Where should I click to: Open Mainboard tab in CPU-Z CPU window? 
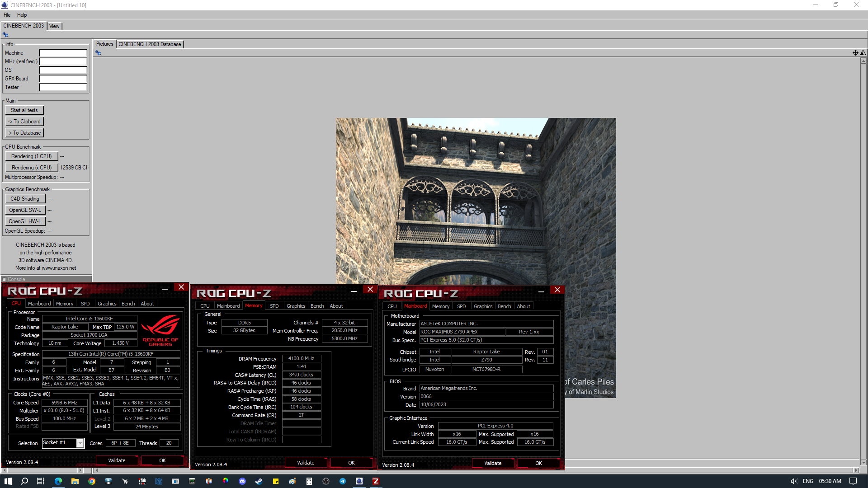pyautogui.click(x=39, y=304)
